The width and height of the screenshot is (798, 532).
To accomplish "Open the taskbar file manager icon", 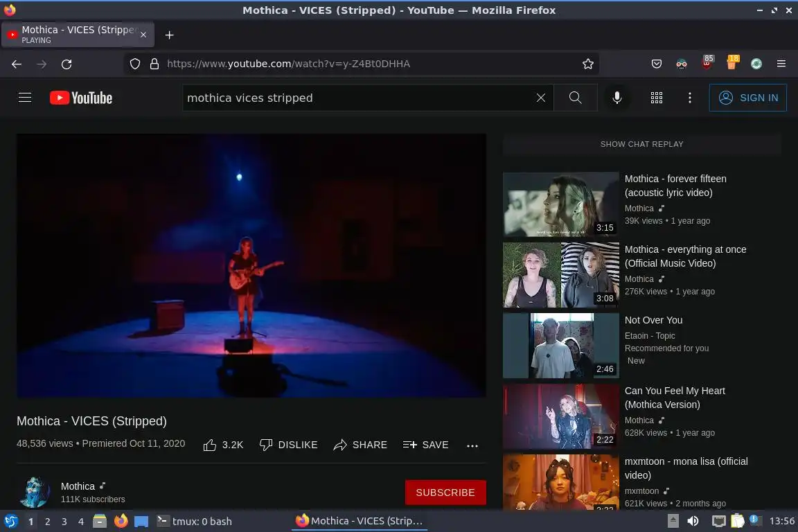I will [100, 521].
